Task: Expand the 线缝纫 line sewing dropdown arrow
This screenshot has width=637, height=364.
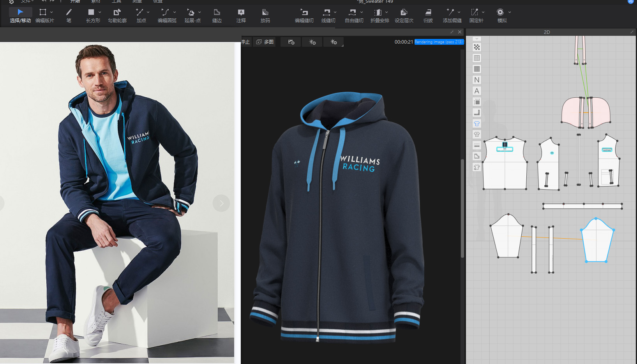Action: tap(335, 12)
